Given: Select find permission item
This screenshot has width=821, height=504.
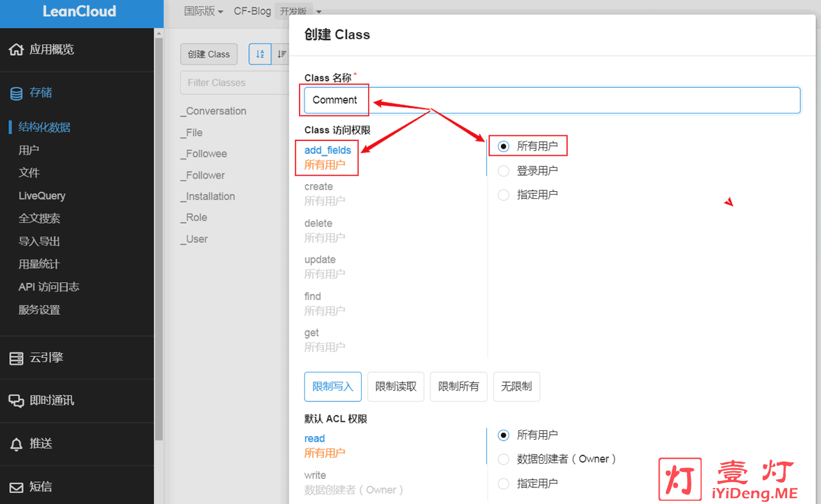Looking at the screenshot, I should click(325, 303).
